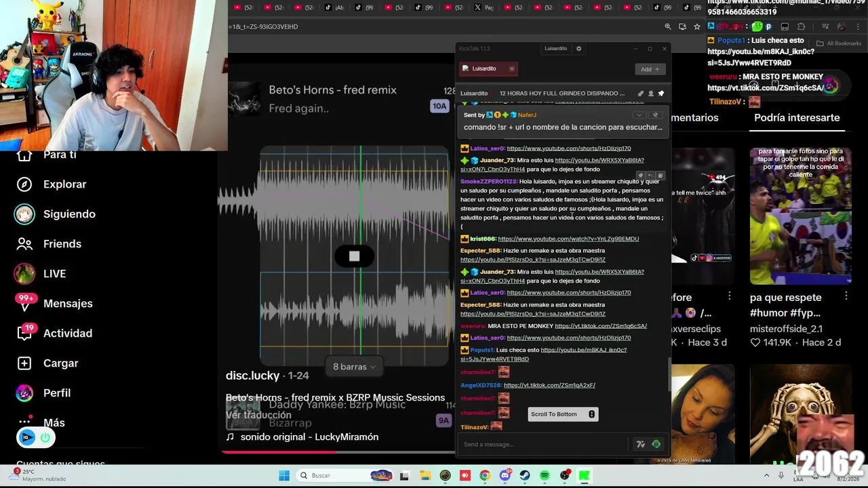Open misteroffside_2.1 profile

pyautogui.click(x=786, y=329)
